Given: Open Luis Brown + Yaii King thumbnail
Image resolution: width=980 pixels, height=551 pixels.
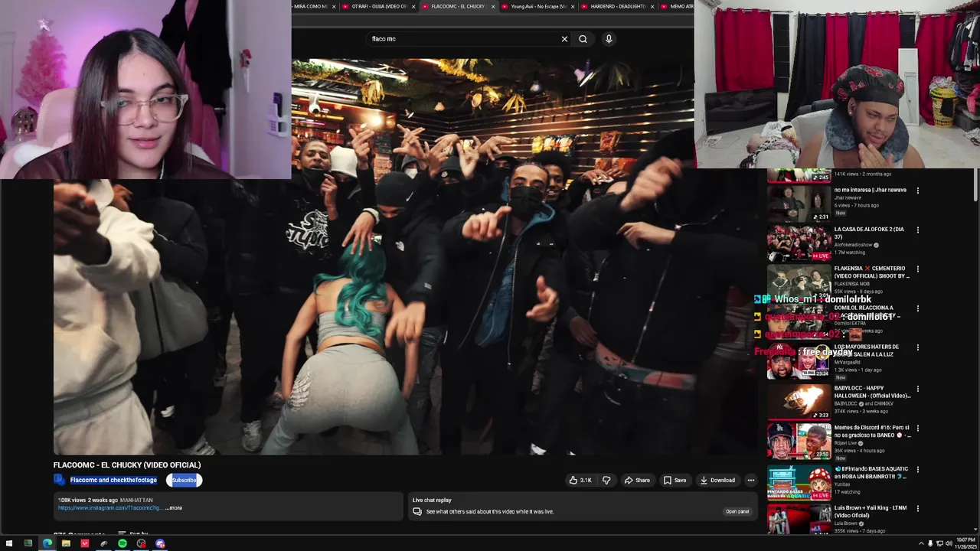Looking at the screenshot, I should point(799,520).
